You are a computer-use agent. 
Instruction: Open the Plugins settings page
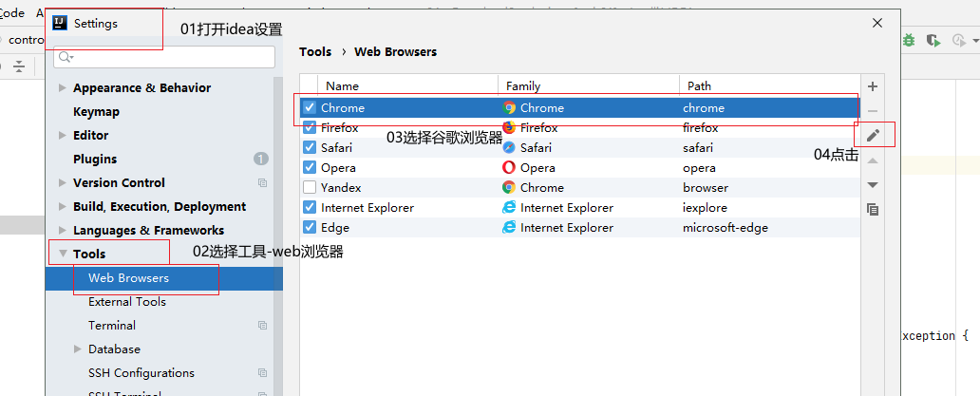pyautogui.click(x=95, y=160)
